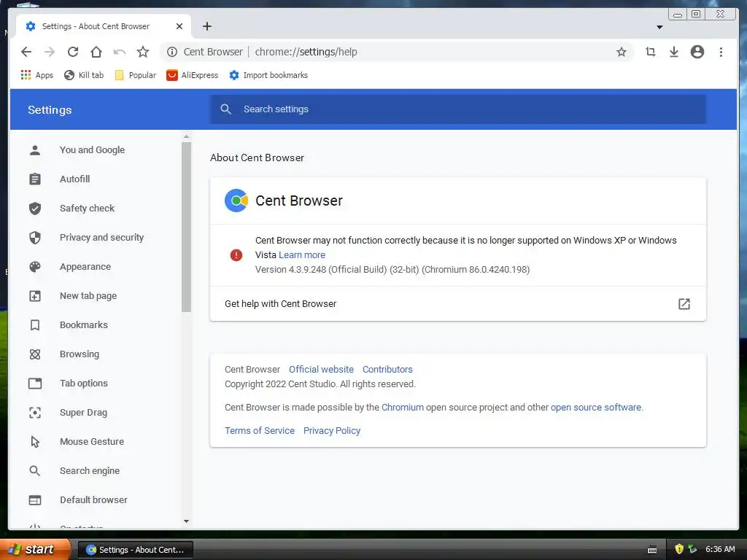Viewport: 747px width, 560px height.
Task: Click the sidebar scrollbar thumb
Action: tap(186, 227)
